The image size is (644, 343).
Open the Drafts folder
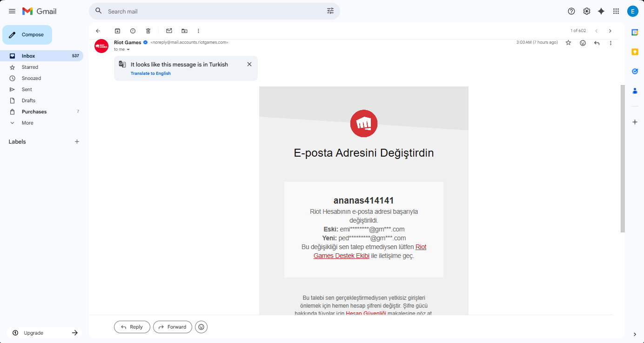(x=42, y=100)
